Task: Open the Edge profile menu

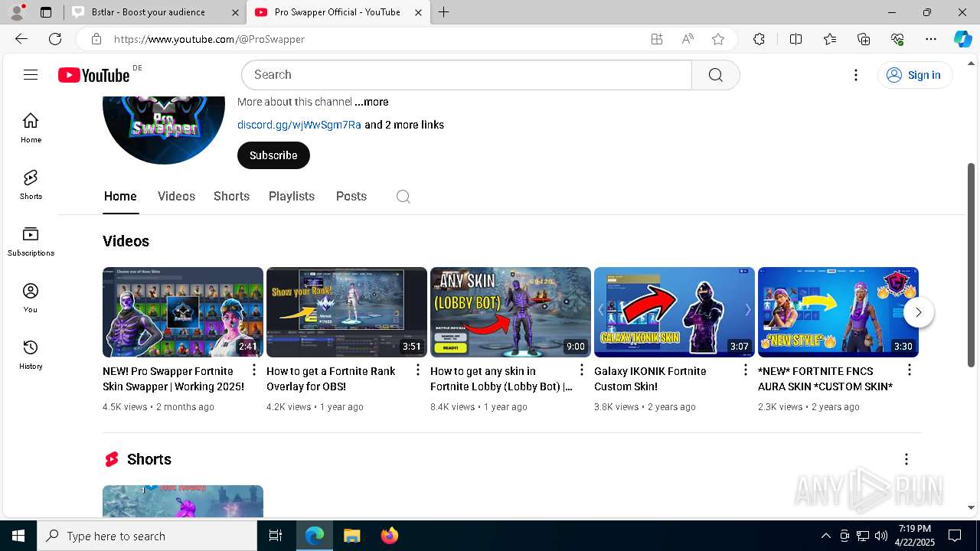Action: tap(17, 12)
